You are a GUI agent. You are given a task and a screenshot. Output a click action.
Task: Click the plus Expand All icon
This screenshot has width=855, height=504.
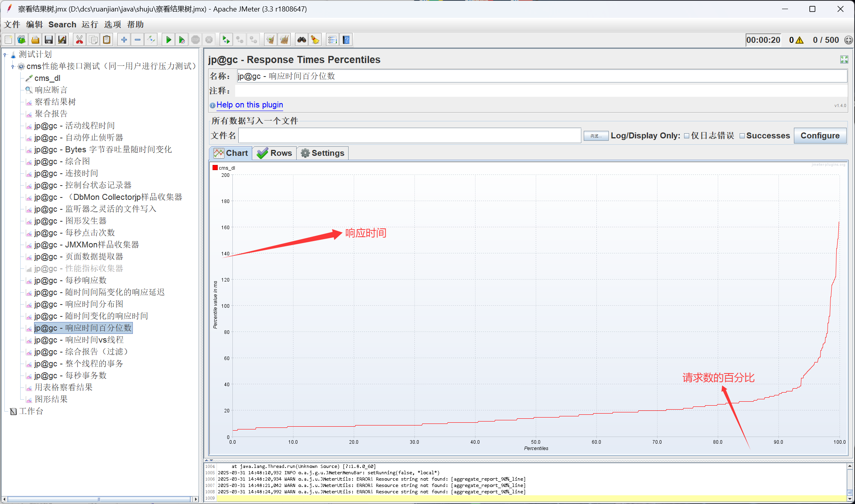124,40
